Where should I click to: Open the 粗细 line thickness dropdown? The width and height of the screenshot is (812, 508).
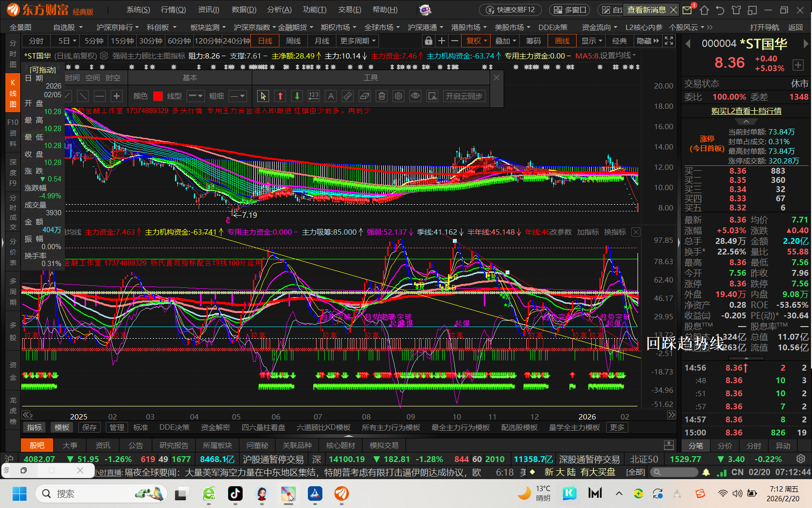tap(238, 96)
